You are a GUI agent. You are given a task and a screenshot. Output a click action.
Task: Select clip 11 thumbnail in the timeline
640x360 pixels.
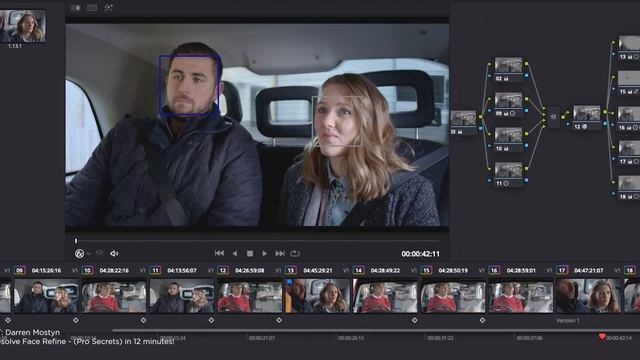182,296
